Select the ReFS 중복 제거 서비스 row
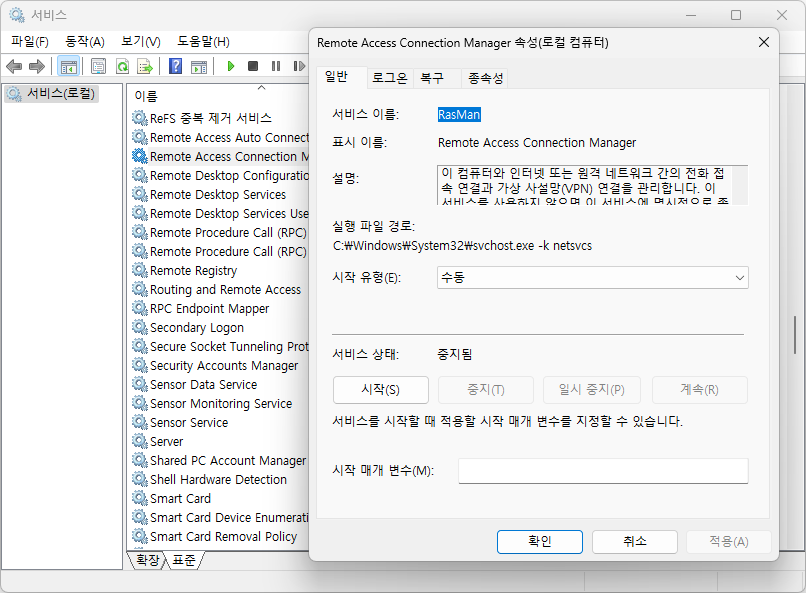 [211, 118]
